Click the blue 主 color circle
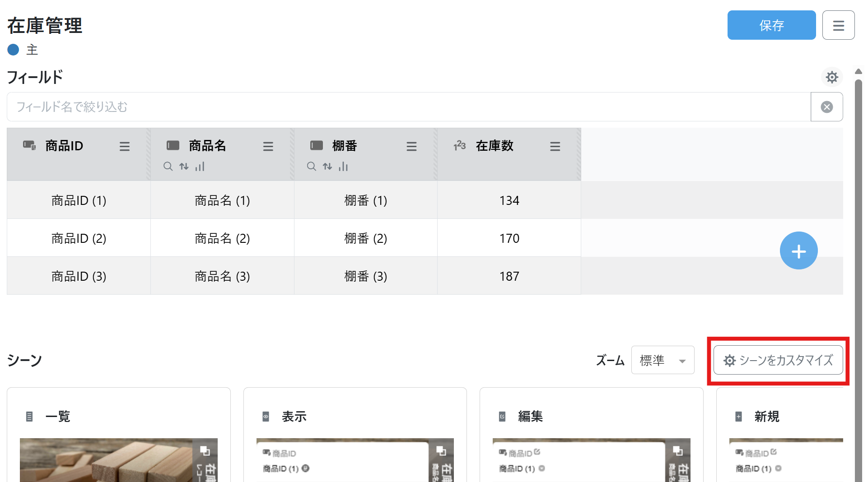 coord(14,50)
